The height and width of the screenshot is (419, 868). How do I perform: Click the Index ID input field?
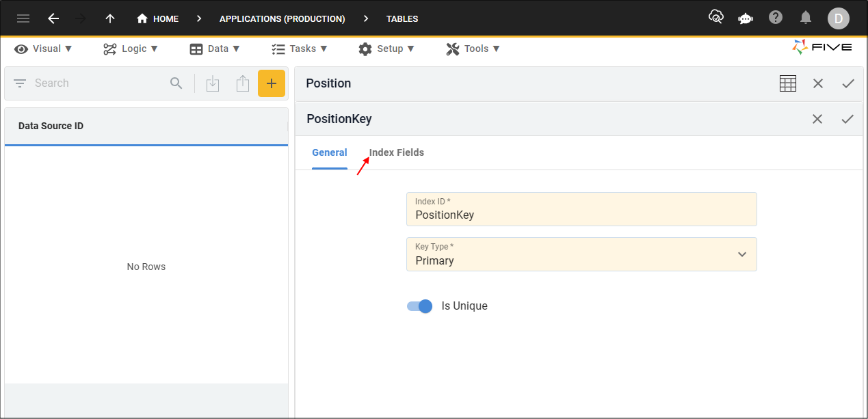581,215
